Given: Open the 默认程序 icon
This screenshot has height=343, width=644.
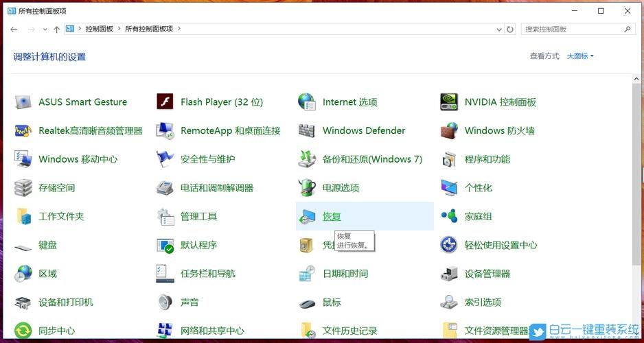Looking at the screenshot, I should click(165, 246).
